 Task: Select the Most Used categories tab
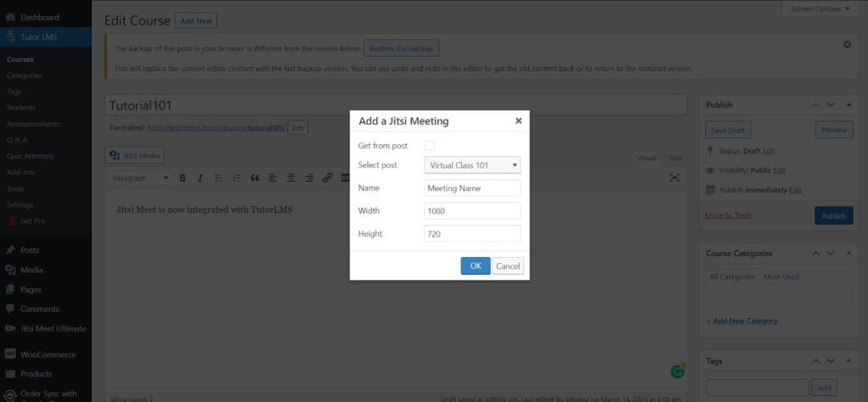(781, 276)
